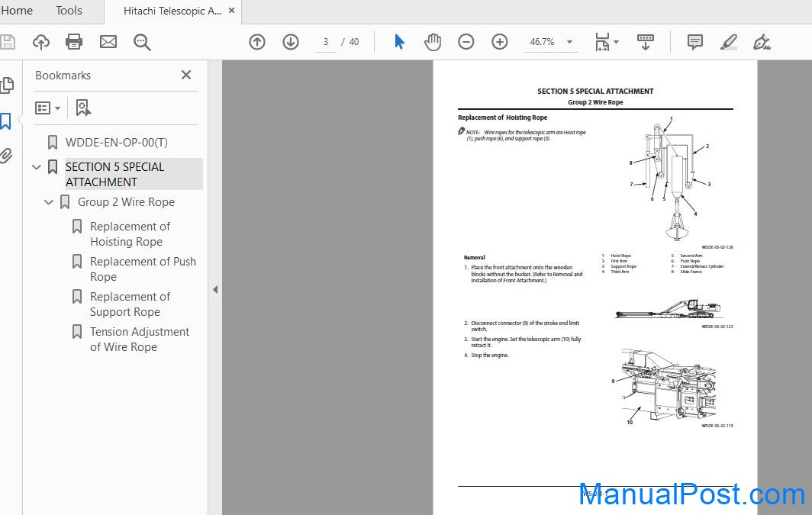Screen dimensions: 812x515
Task: Click the scrolling mode keyboard icon
Action: click(x=646, y=42)
